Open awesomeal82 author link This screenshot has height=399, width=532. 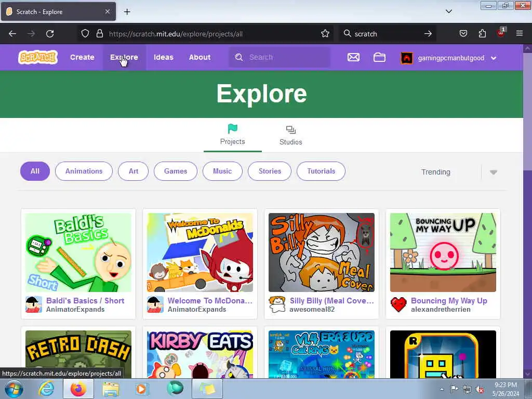pos(312,310)
